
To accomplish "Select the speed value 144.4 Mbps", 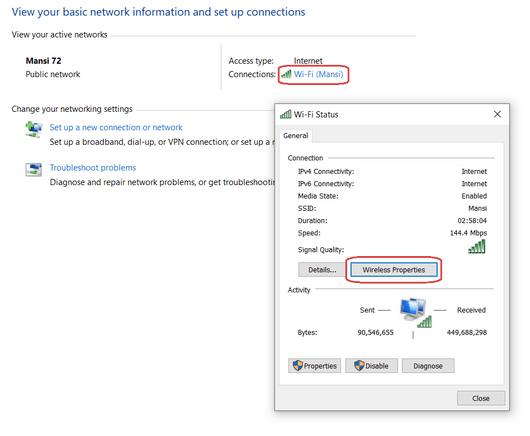I will tap(468, 233).
